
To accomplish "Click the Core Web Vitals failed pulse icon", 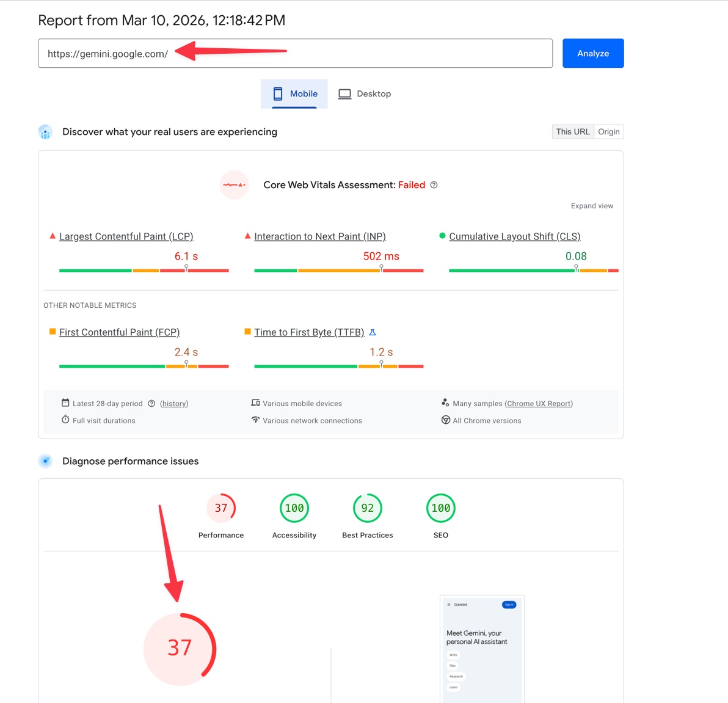I will pos(234,184).
